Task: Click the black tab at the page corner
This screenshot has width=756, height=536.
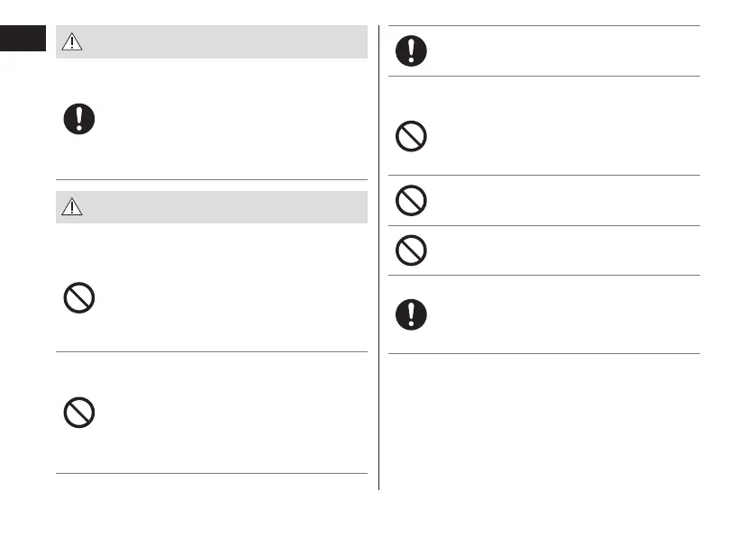Action: [x=22, y=41]
